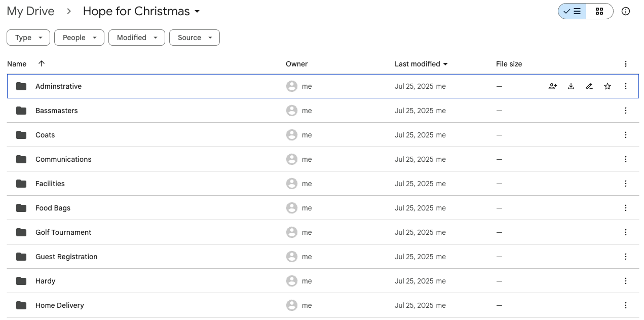
Task: Open column header more options menu
Action: click(x=626, y=64)
